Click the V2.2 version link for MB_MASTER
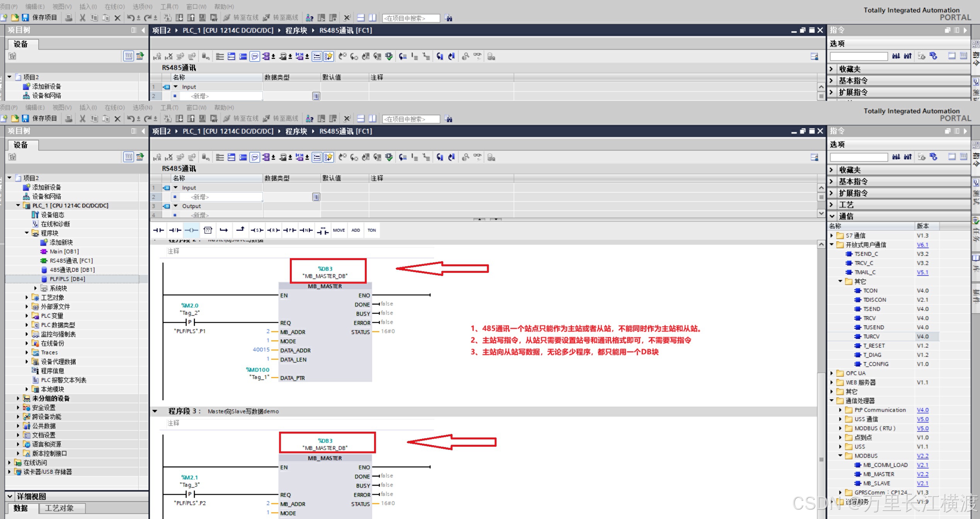Screen dimensions: 980x519 click(x=922, y=474)
